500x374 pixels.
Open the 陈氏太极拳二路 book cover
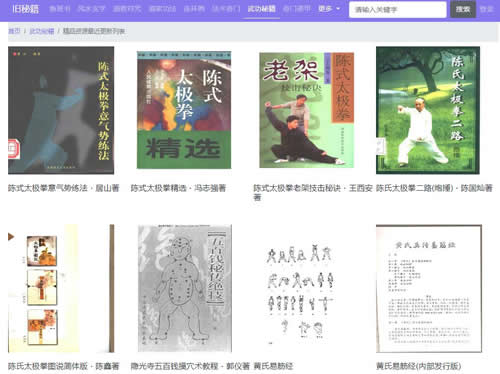coord(428,110)
